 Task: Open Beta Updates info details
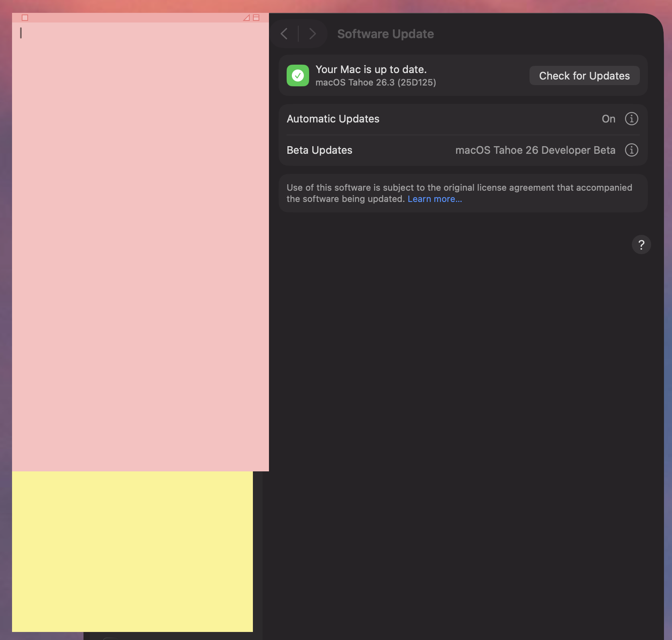631,150
